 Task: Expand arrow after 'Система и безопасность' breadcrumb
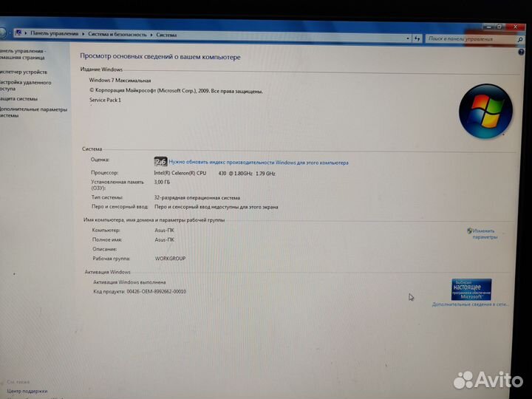click(x=151, y=35)
